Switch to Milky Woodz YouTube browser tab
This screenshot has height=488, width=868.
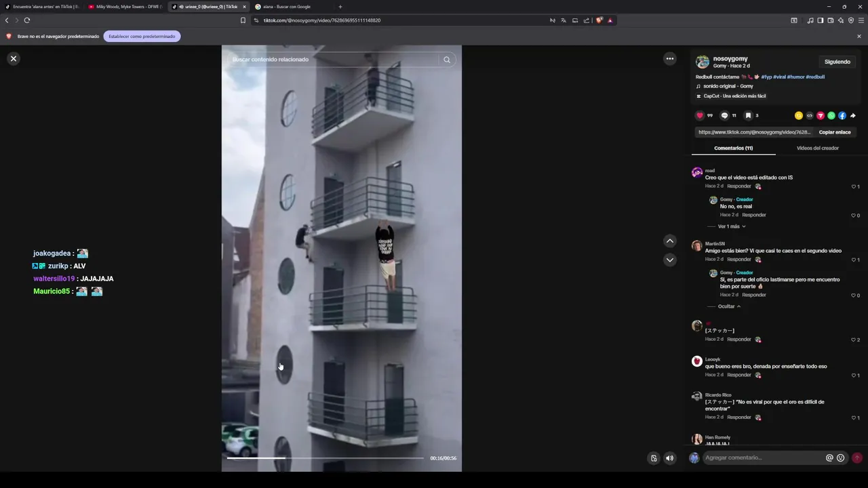point(125,7)
